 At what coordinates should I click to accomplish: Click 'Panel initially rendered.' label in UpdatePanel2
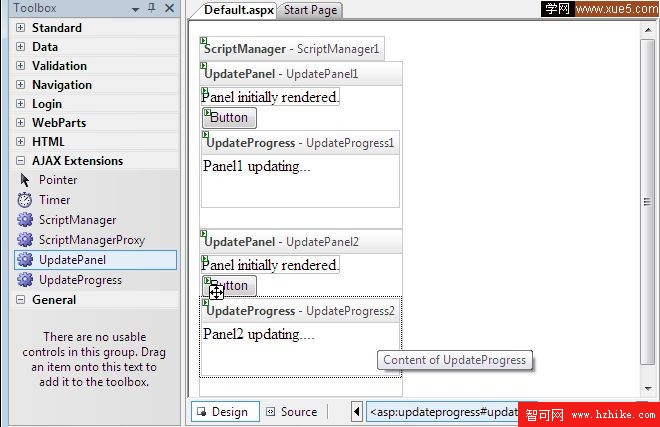[270, 265]
